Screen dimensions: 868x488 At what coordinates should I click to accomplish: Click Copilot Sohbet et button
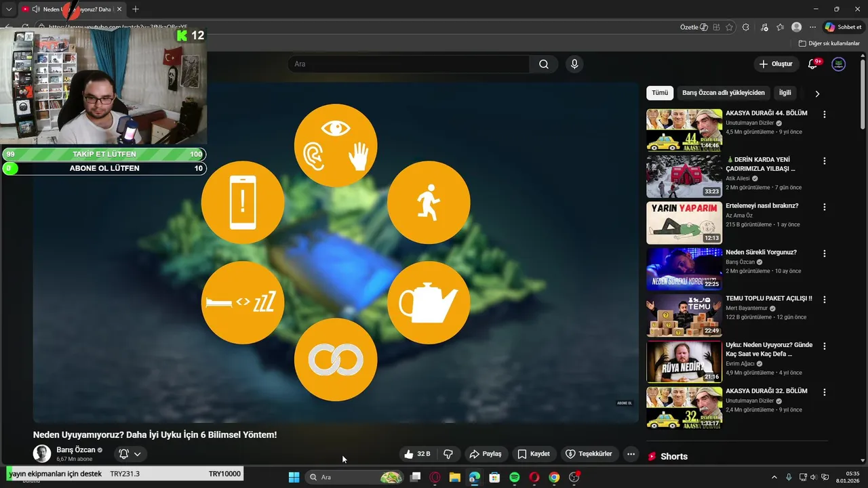click(x=843, y=27)
